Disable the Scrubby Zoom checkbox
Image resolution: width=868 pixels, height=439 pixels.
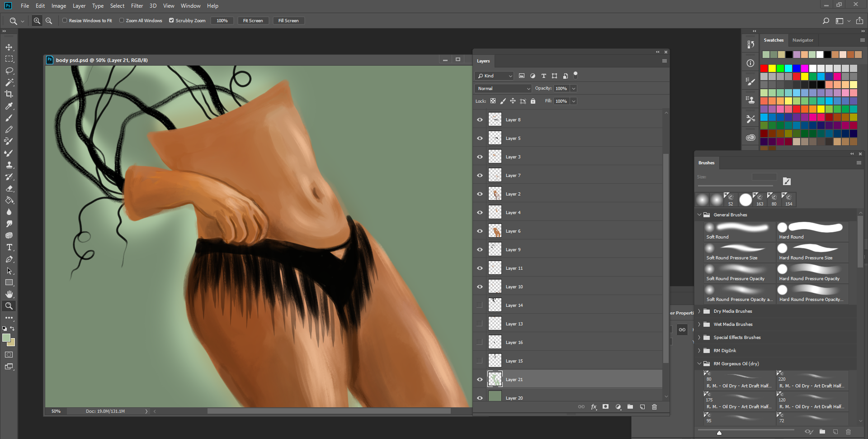coord(171,20)
